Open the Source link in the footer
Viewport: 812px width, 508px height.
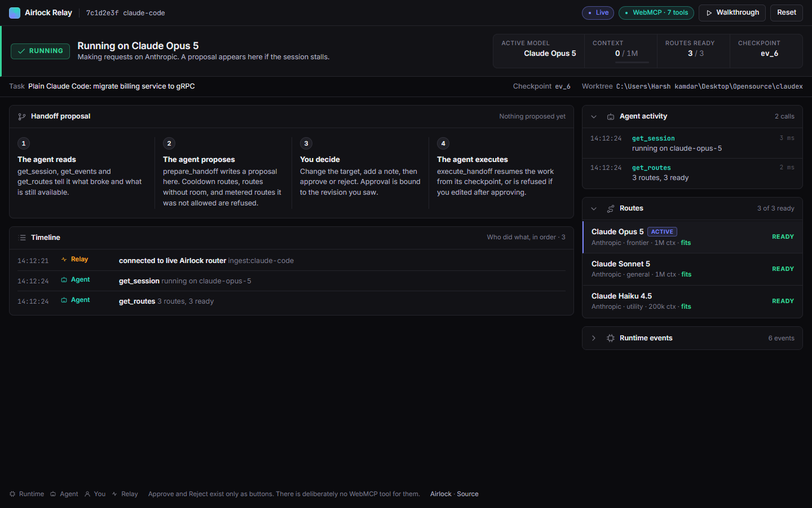[467, 494]
